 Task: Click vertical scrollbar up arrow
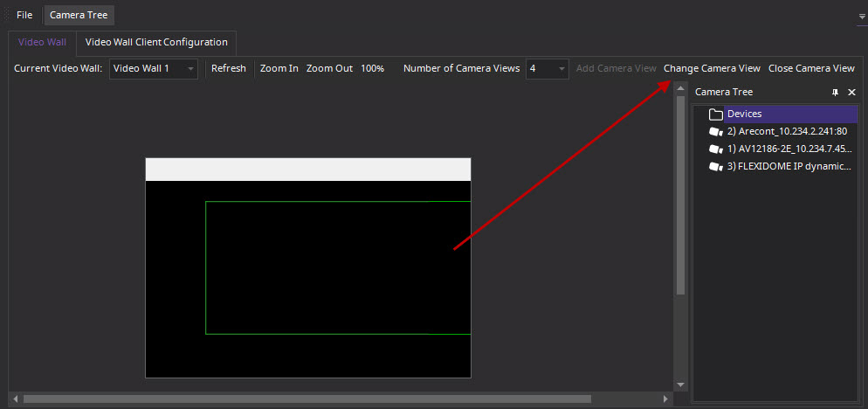[680, 88]
